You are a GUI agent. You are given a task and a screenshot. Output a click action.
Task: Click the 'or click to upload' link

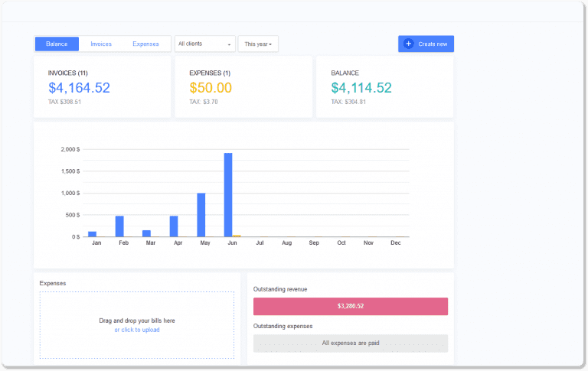(x=137, y=330)
